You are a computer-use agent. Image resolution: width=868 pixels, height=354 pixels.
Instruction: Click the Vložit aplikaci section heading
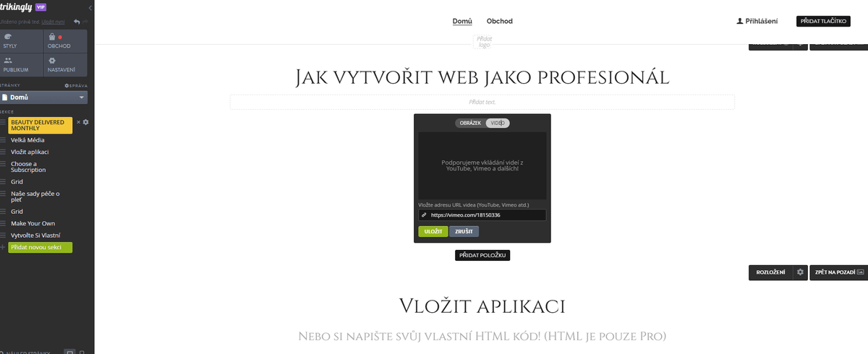click(482, 306)
